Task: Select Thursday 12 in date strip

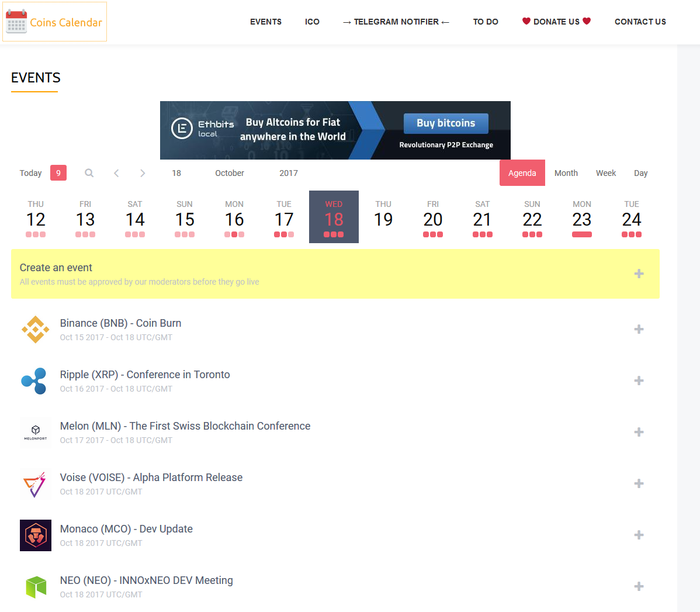Action: pos(36,217)
